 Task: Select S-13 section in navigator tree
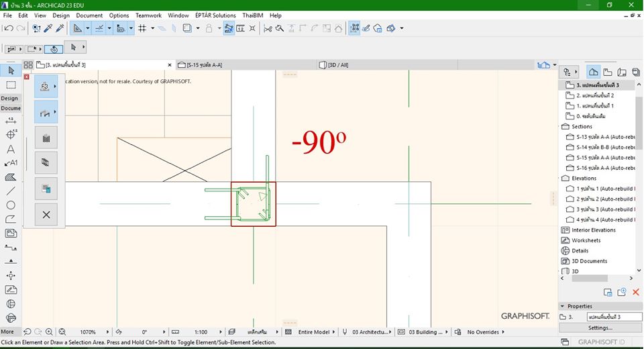pos(600,137)
